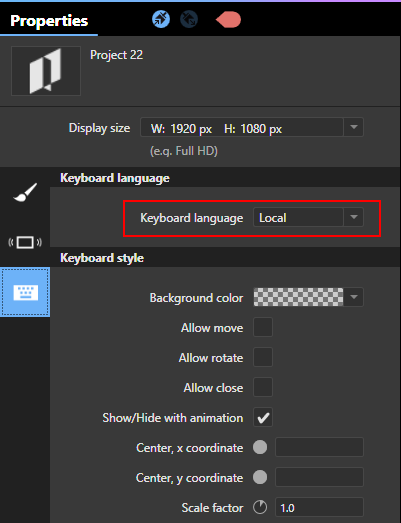Click the Center, y coordinate circle indicator
The width and height of the screenshot is (401, 523).
click(260, 477)
